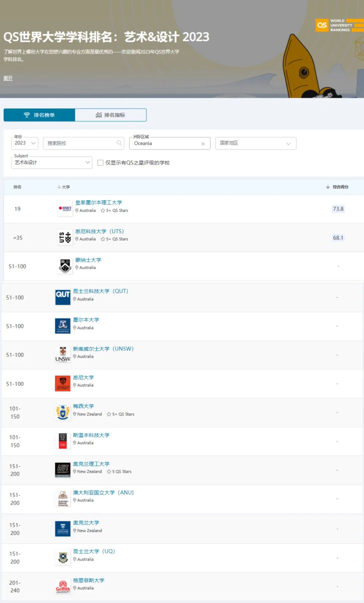The height and width of the screenshot is (603, 364).
Task: Focus the 搜索院校 search input field
Action: tap(84, 143)
